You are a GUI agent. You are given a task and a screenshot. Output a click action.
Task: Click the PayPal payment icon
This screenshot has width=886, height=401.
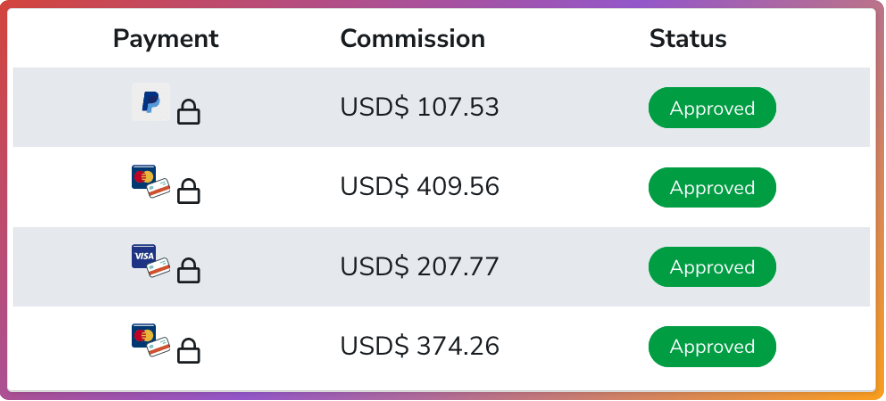(150, 102)
